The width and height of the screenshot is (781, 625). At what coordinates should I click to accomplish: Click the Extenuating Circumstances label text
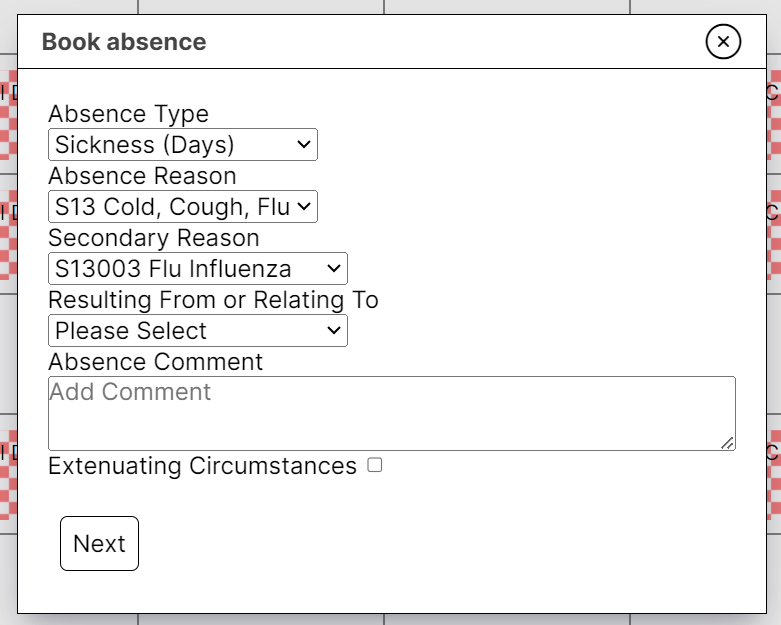point(202,466)
